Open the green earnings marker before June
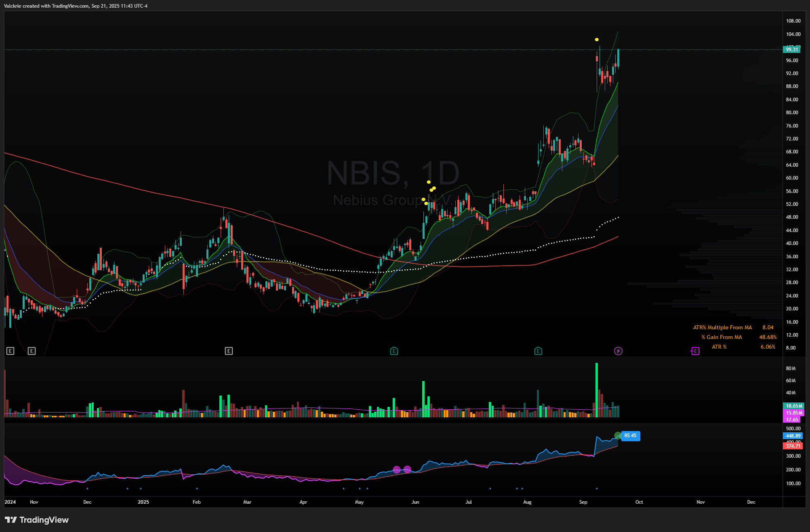810x532 pixels. click(x=394, y=351)
